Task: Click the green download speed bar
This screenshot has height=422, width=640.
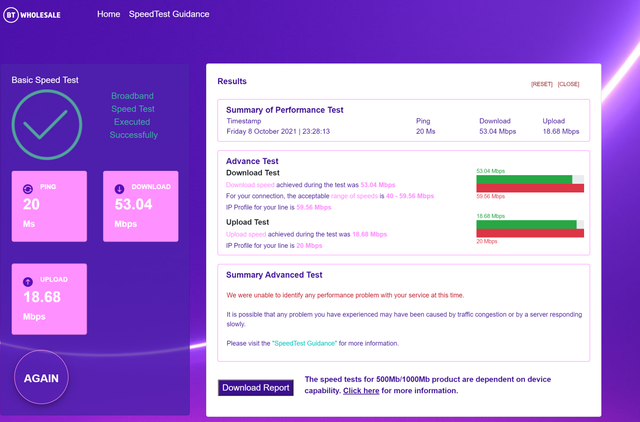Action: pos(524,180)
